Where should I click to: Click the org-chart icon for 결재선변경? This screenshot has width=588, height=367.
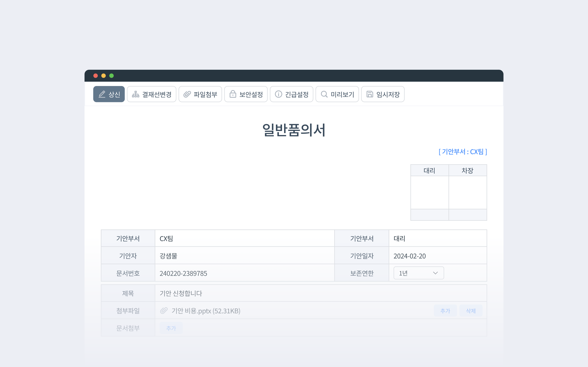coord(136,94)
